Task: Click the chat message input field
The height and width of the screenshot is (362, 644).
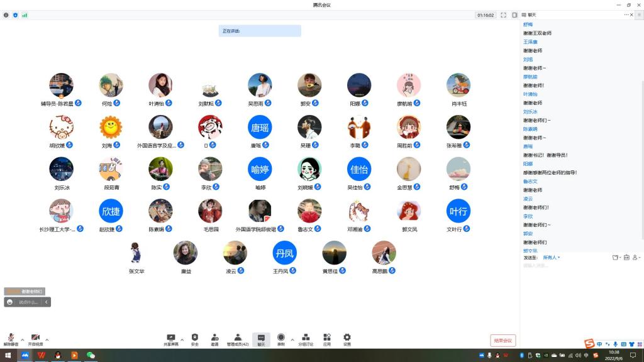Action: 579,266
